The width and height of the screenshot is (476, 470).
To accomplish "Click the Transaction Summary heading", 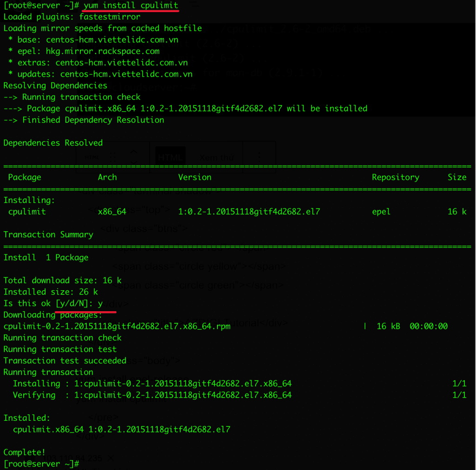I will point(48,235).
